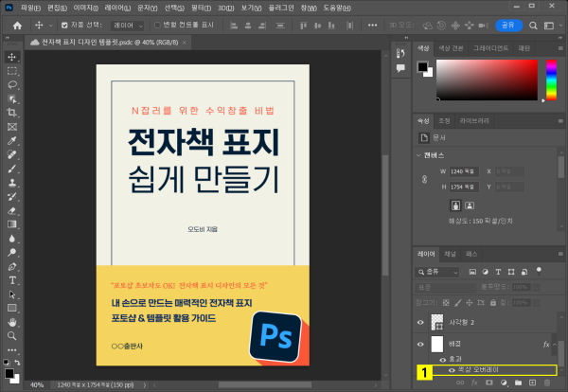Pick the Zoom magnifier tool
This screenshot has height=392, width=568.
pos(12,335)
